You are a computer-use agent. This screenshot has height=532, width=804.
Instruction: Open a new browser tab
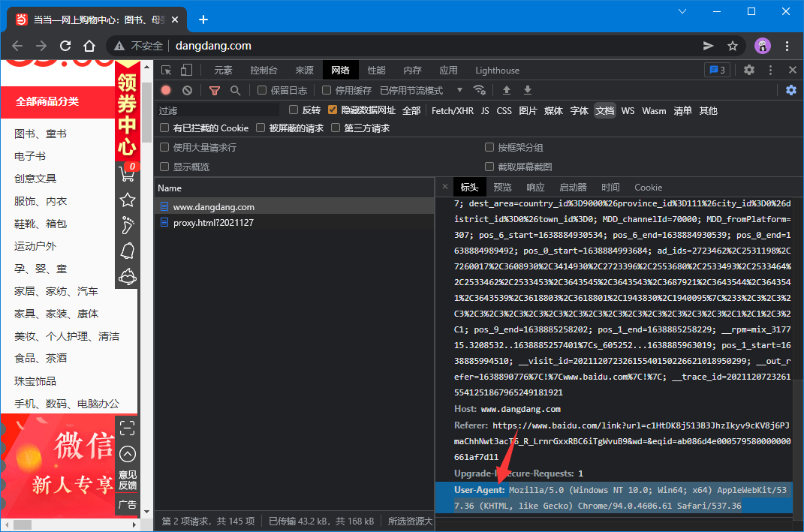click(203, 20)
